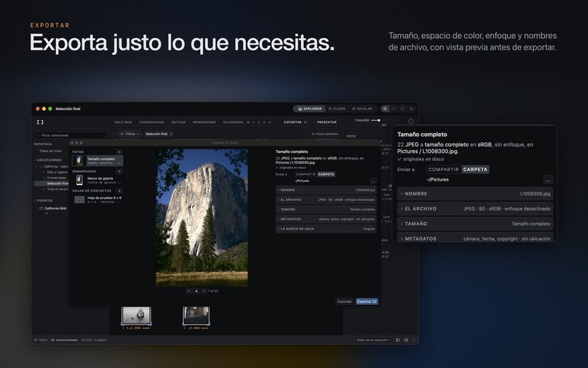Toggle fullscreen with the corner-brackets icon
The image size is (588, 368).
(40, 122)
